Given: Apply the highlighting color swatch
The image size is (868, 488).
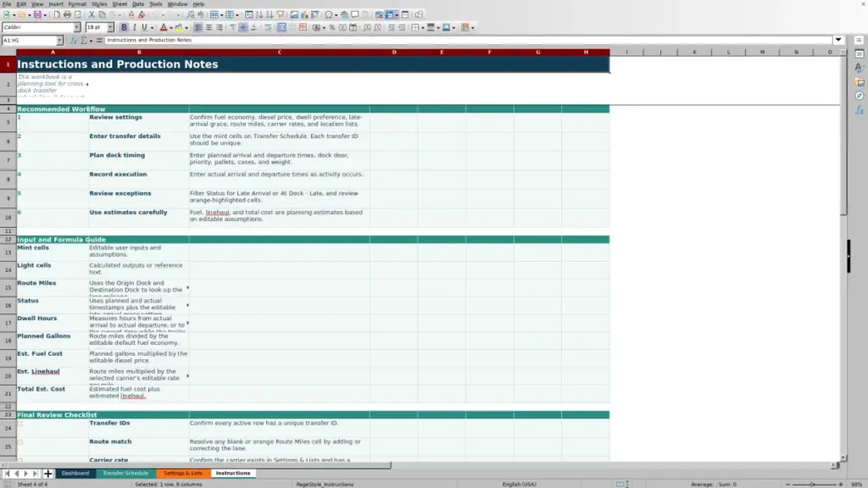Looking at the screenshot, I should tap(179, 27).
